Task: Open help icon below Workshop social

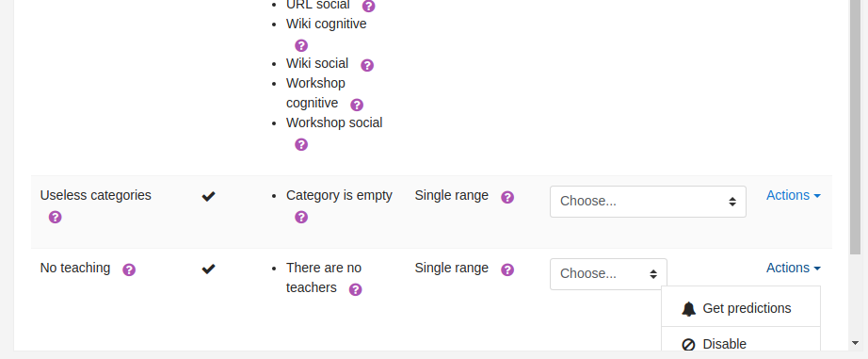Action: (301, 144)
